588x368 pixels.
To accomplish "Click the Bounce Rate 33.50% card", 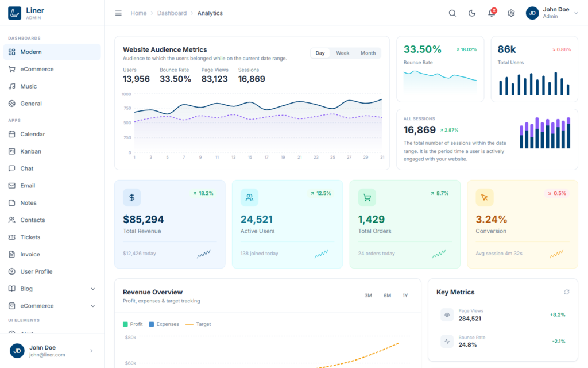I will click(x=440, y=69).
